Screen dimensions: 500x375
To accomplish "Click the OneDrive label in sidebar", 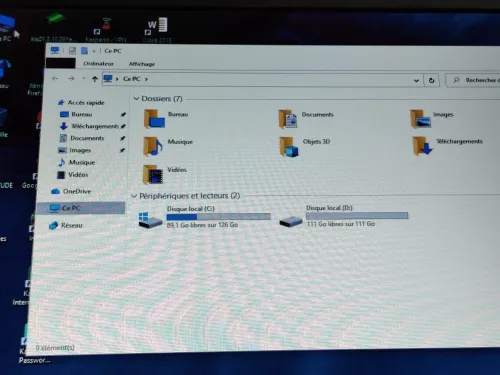I will pos(77,191).
